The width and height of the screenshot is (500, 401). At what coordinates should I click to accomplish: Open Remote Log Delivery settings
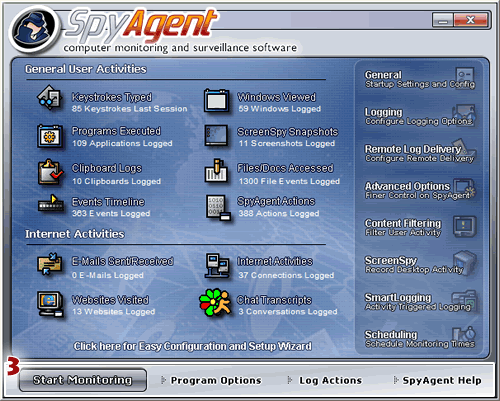coord(420,153)
